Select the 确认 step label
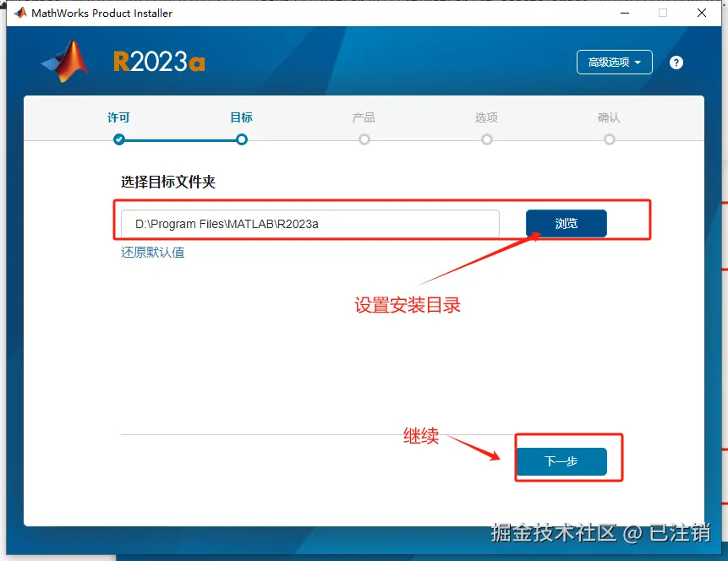 (x=609, y=117)
